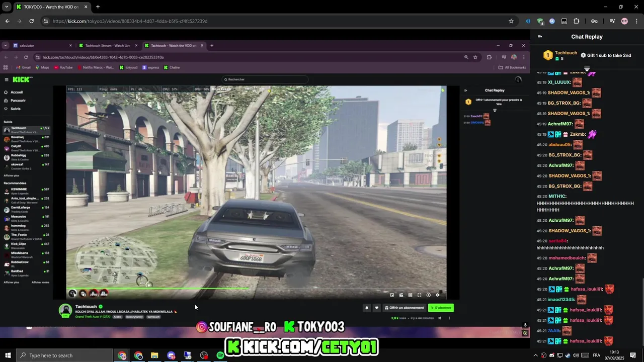Image resolution: width=644 pixels, height=362 pixels.
Task: Show hidden system tray icons
Action: click(x=535, y=355)
